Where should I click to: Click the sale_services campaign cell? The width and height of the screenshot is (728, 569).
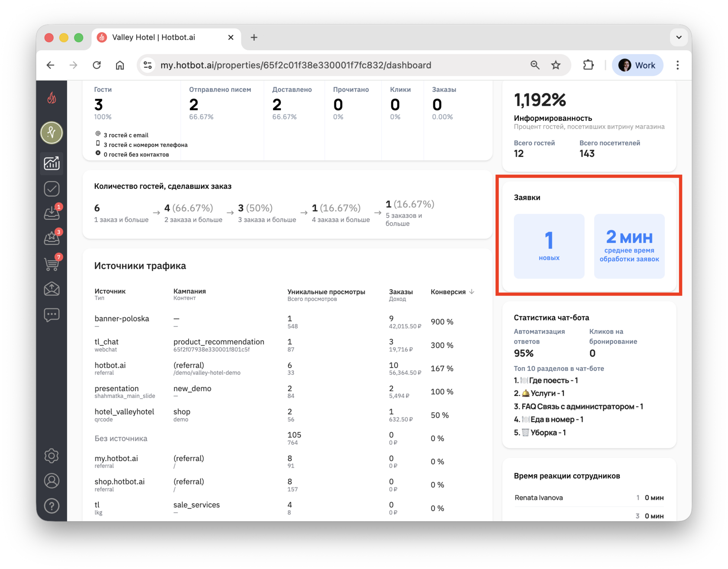tap(197, 505)
